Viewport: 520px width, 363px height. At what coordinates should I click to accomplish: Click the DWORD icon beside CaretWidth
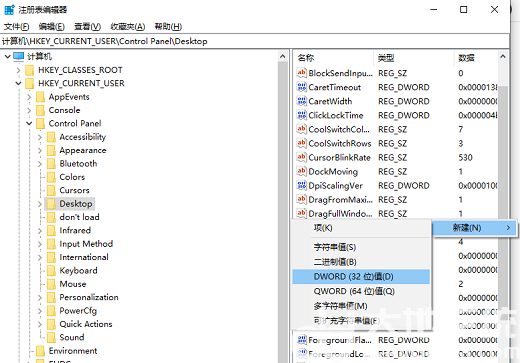(301, 101)
